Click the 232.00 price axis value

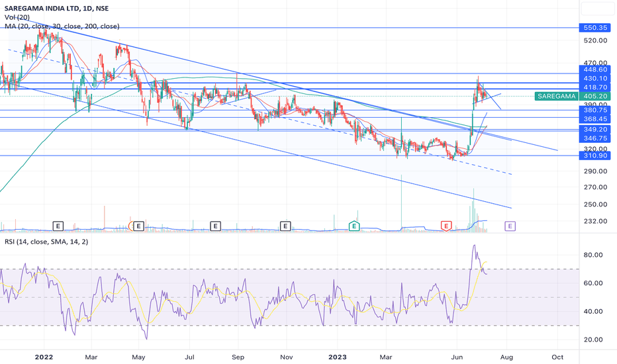595,221
